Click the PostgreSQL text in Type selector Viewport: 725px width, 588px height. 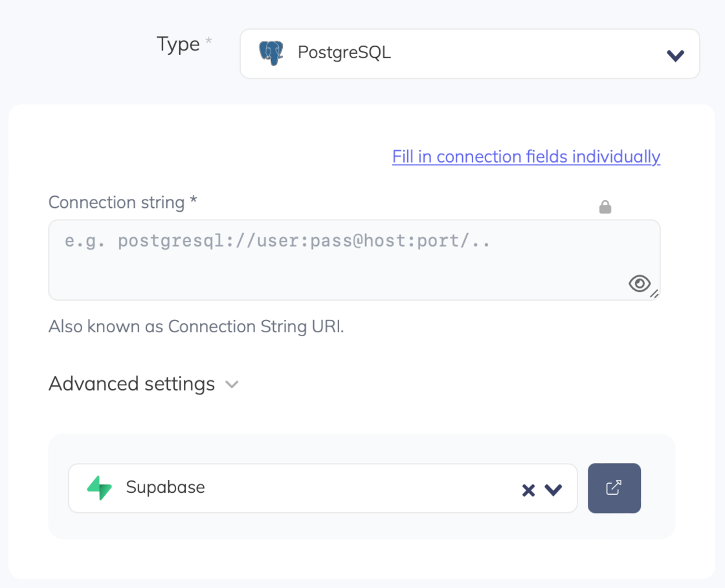[344, 53]
